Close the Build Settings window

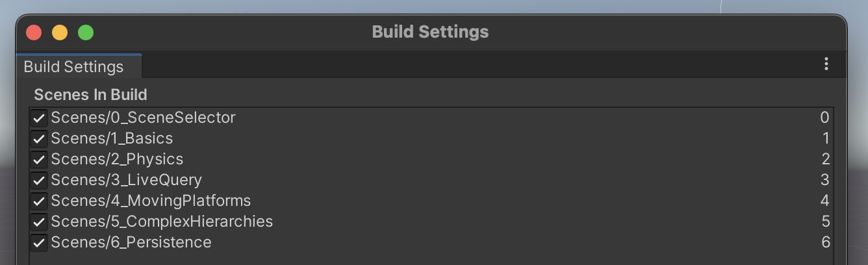pyautogui.click(x=34, y=32)
